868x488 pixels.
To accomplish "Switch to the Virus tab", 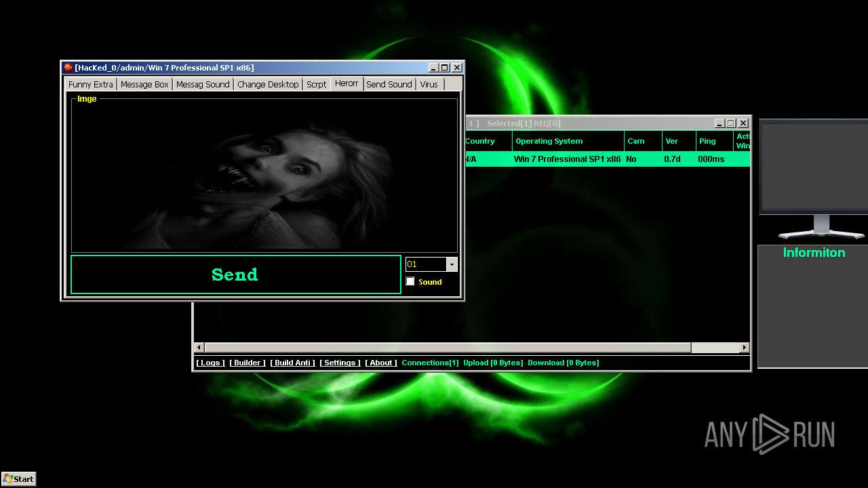I will click(x=429, y=85).
